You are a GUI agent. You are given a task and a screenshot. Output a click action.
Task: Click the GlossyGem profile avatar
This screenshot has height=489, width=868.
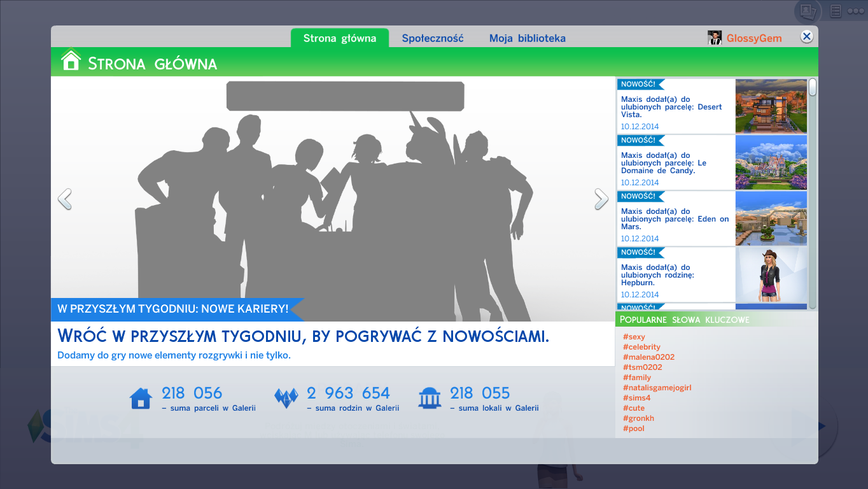715,38
